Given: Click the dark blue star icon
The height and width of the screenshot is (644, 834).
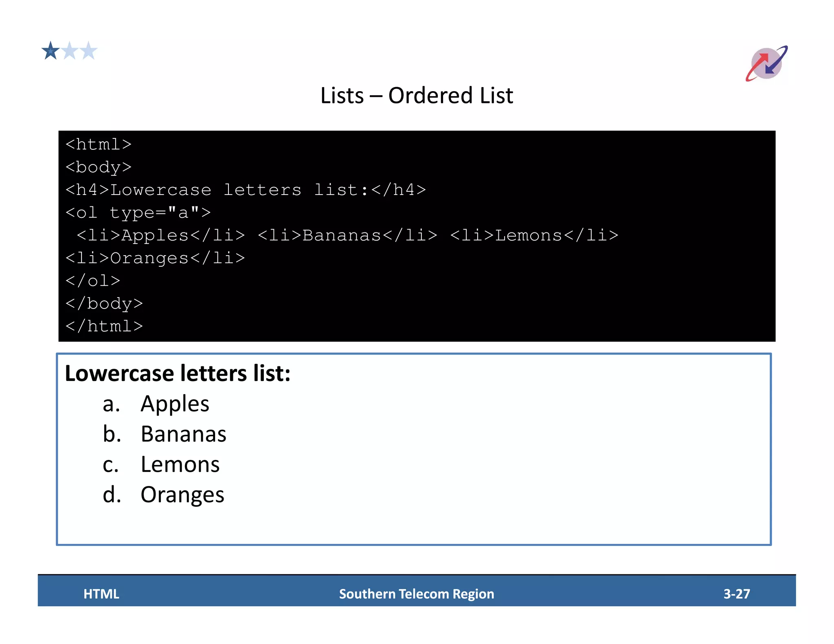Looking at the screenshot, I should click(50, 51).
